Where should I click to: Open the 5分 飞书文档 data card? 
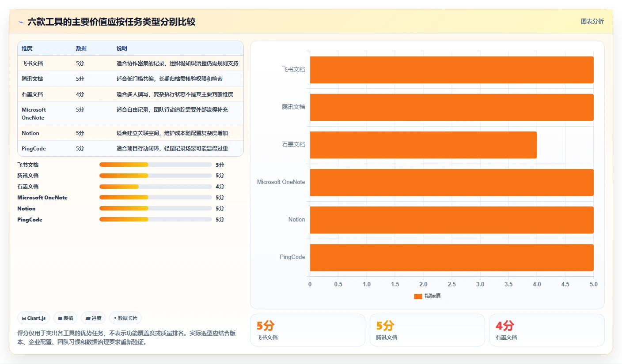coord(307,330)
